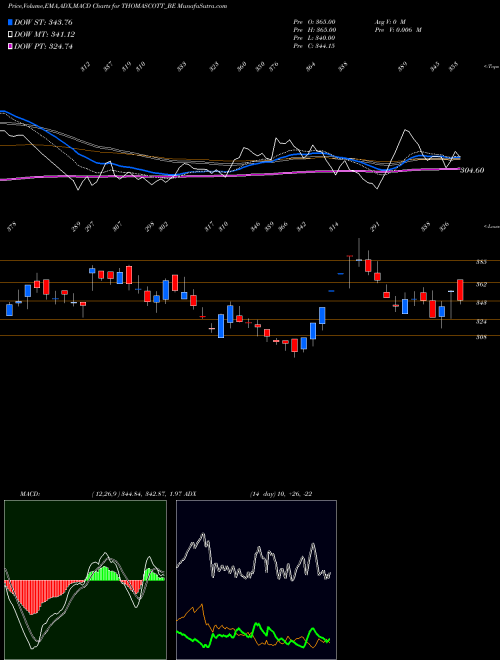
Task: Click the blue DOW ST legend swatch
Action: tap(10, 22)
